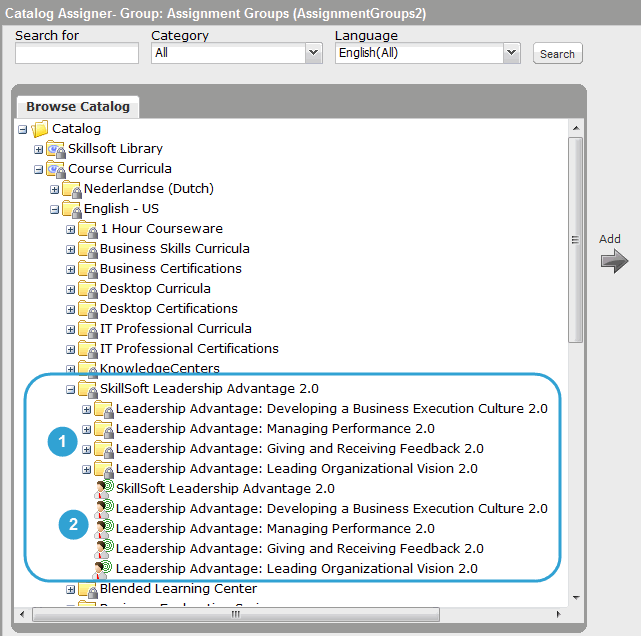Click the scroll down arrow
The image size is (641, 636).
point(576,598)
